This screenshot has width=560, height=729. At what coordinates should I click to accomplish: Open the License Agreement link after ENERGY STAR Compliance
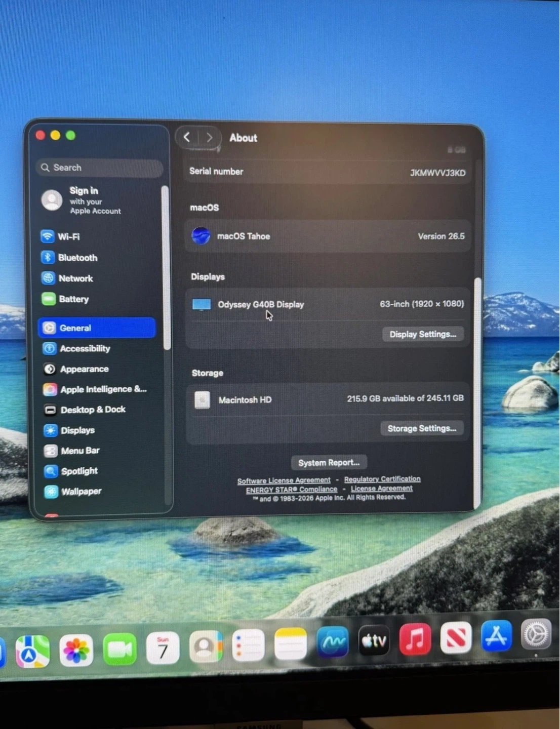click(x=382, y=489)
